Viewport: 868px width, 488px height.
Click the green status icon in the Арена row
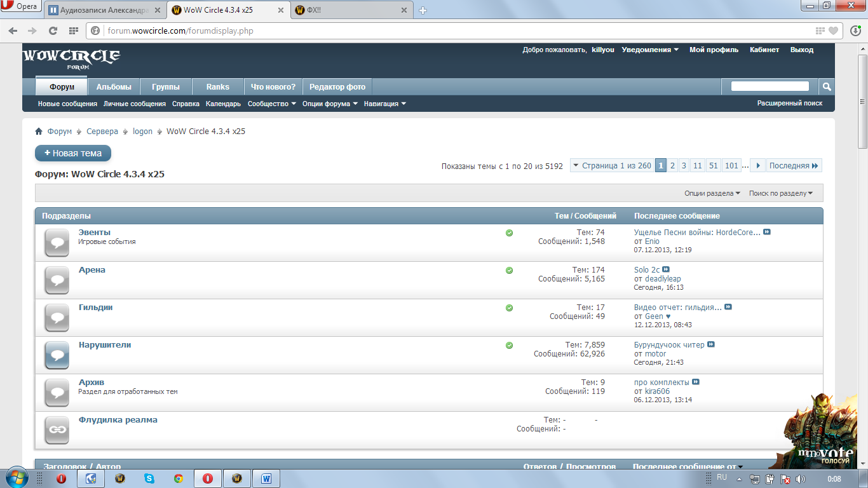tap(509, 271)
